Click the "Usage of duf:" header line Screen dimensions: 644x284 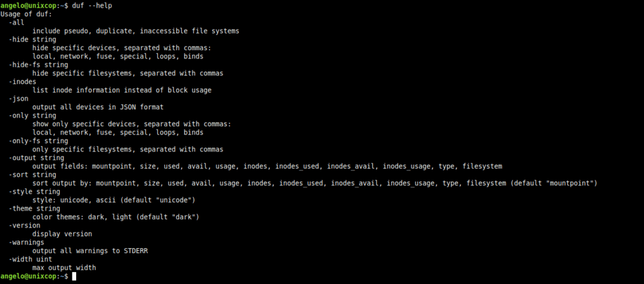pos(26,14)
